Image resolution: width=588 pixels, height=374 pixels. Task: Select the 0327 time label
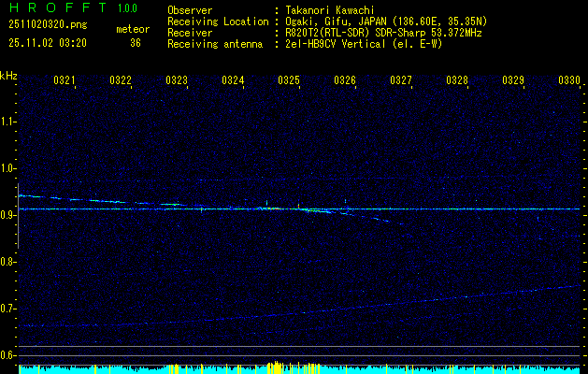[401, 81]
